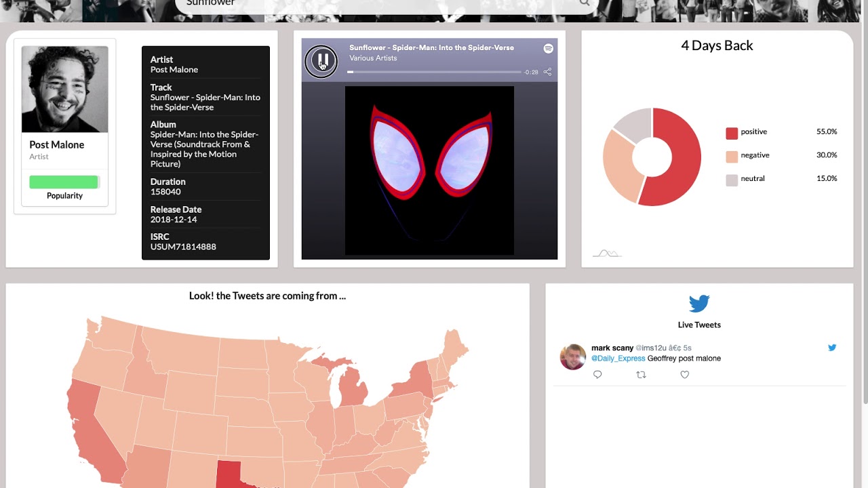This screenshot has width=868, height=488.
Task: Click Twitter bird icon on mark scany's tweet
Action: (x=832, y=348)
